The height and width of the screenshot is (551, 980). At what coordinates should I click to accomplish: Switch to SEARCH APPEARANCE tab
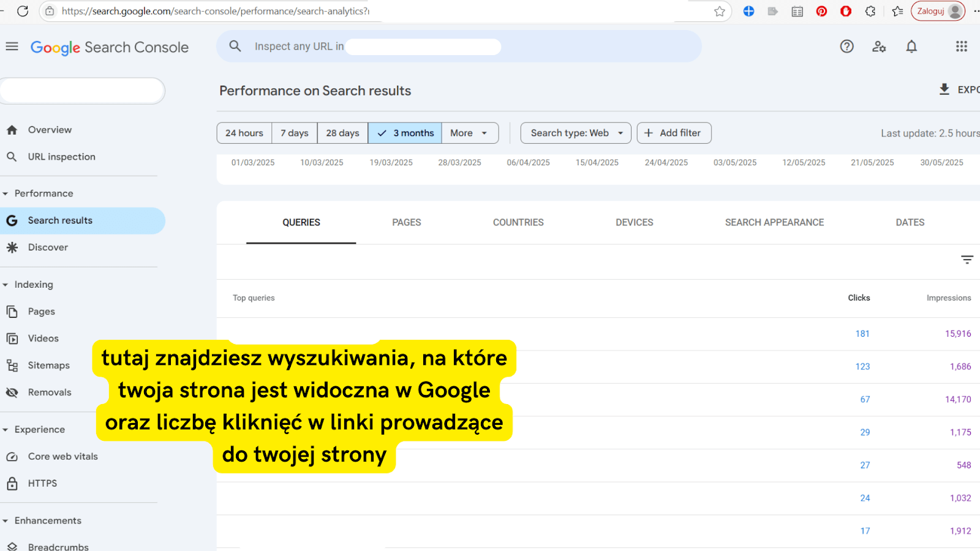[774, 223]
